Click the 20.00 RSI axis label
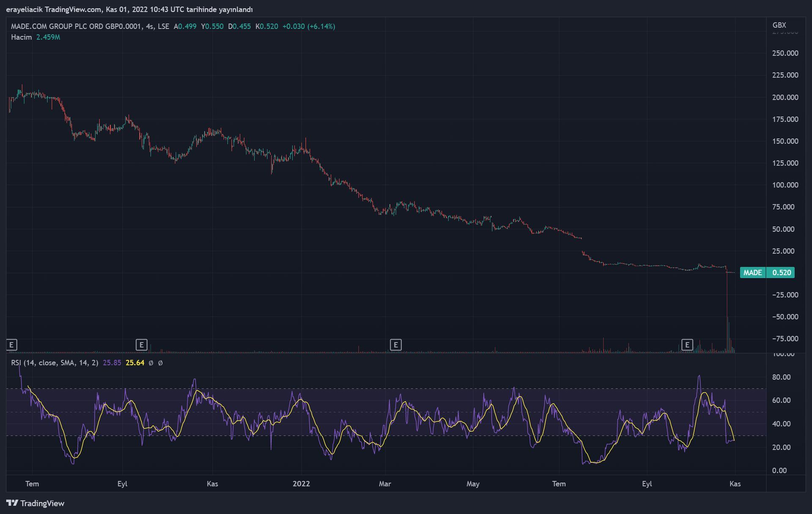This screenshot has width=812, height=514. click(x=781, y=447)
